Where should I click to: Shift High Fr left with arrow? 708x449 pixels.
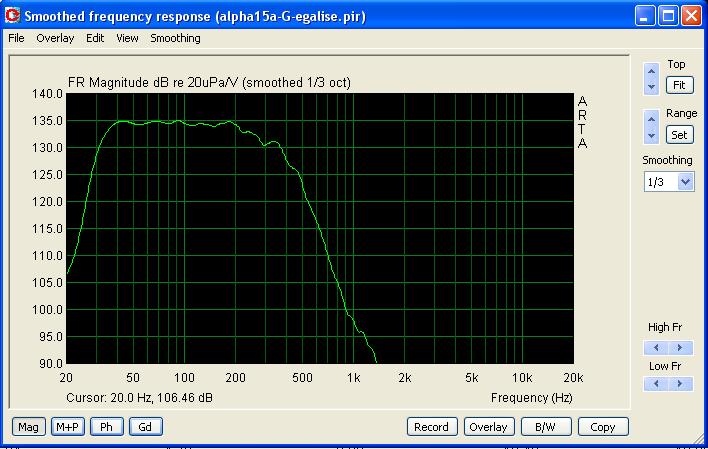[656, 347]
